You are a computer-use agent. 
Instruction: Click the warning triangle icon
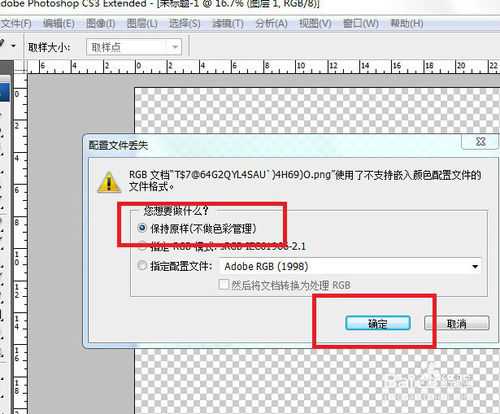pos(109,182)
